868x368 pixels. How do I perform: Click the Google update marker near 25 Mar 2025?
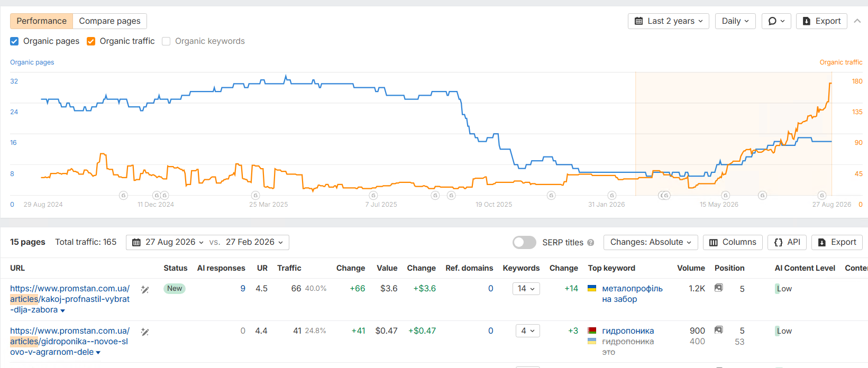pos(255,196)
